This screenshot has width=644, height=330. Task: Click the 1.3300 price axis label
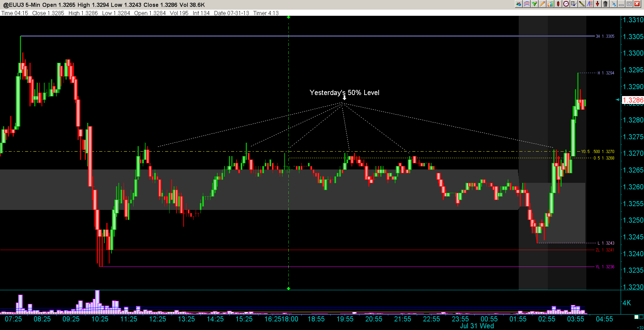point(633,53)
